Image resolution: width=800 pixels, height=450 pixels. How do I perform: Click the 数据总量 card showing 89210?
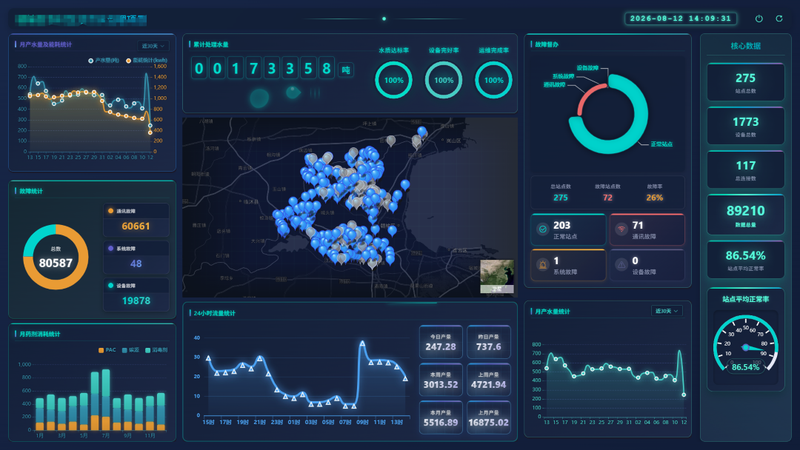pos(745,215)
